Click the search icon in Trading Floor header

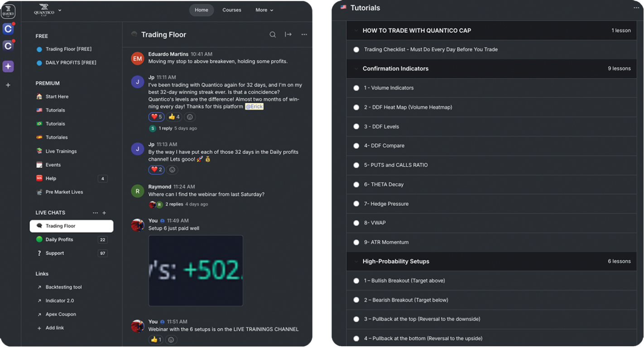coord(273,35)
